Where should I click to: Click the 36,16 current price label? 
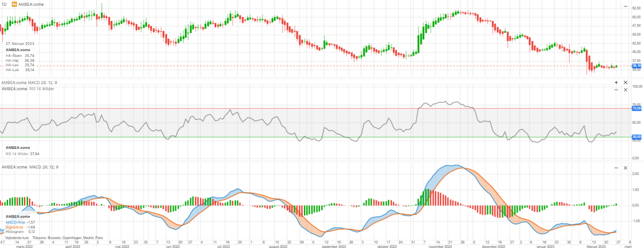point(636,66)
